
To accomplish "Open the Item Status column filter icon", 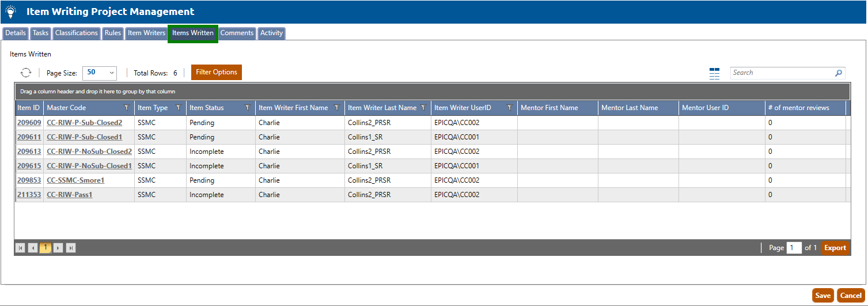I will (247, 108).
